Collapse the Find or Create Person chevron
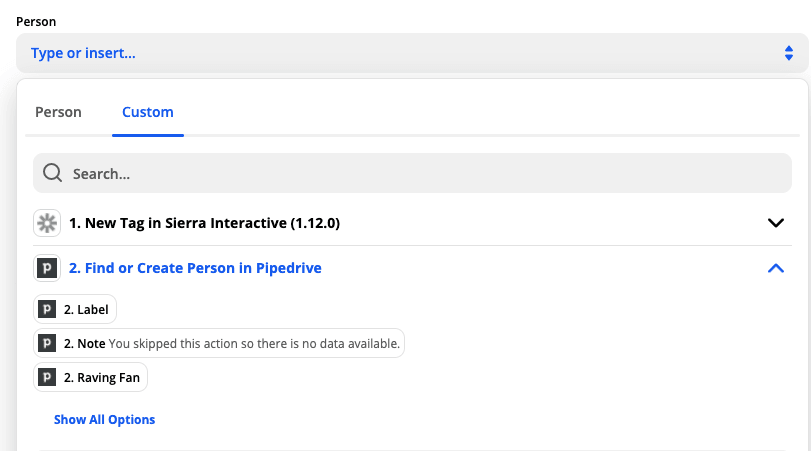The image size is (811, 451). [x=775, y=268]
